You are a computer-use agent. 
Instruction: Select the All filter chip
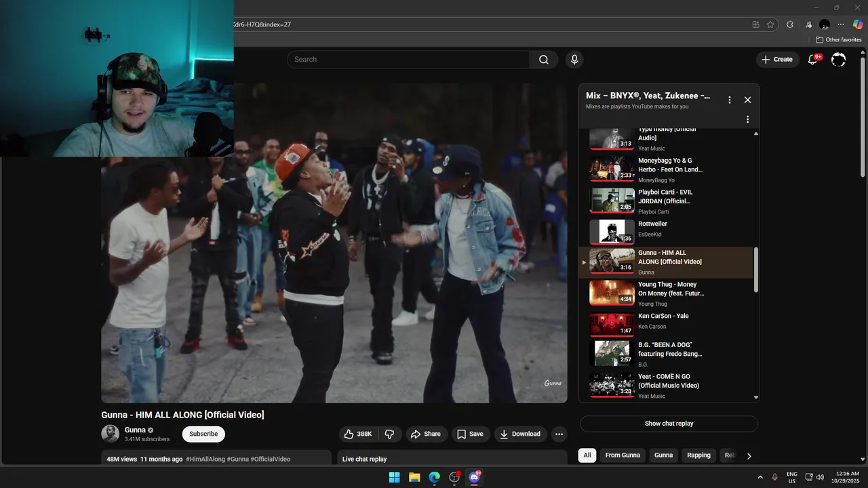click(x=587, y=455)
